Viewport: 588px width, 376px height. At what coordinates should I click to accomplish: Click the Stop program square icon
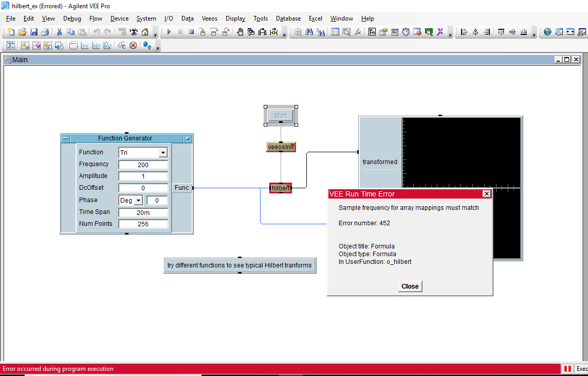(191, 32)
